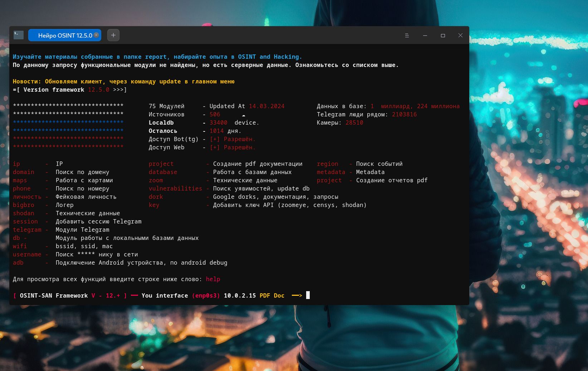Click the 'shodan' command text
The image size is (588, 371).
click(24, 213)
